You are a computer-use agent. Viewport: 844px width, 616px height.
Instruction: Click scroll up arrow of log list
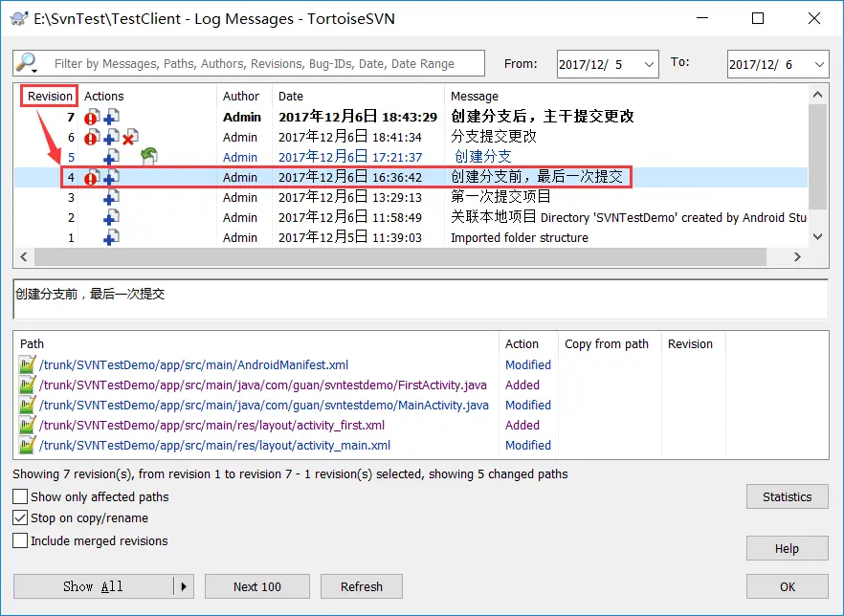click(817, 95)
